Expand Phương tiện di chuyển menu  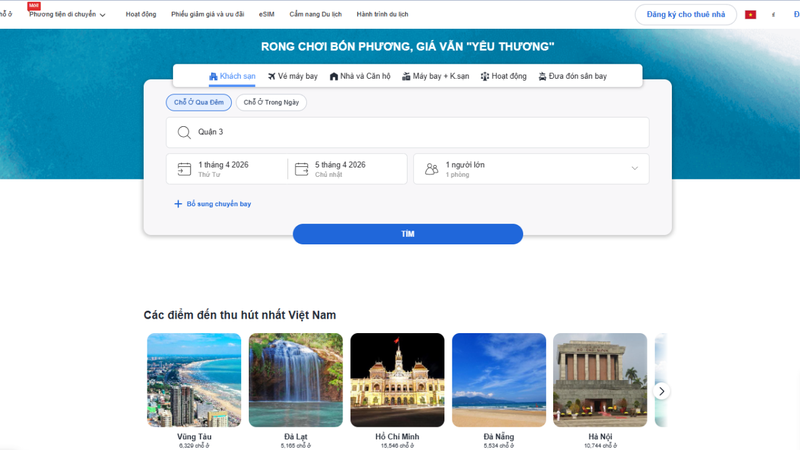click(x=67, y=14)
